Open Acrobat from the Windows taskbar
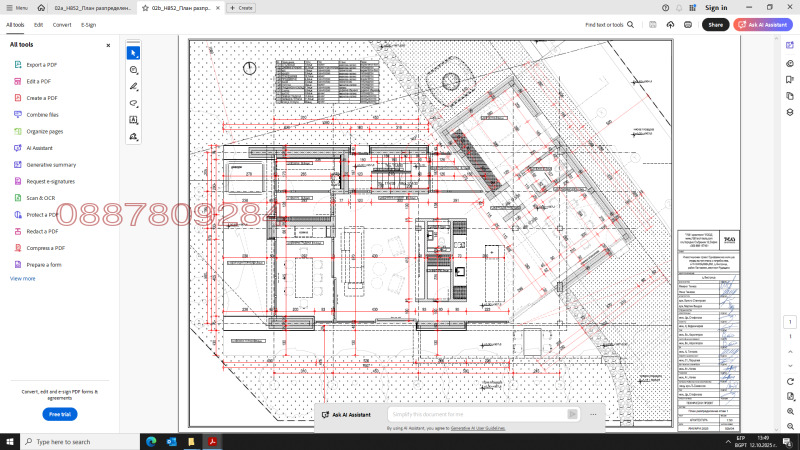Viewport: 800px width, 450px height. [x=213, y=441]
